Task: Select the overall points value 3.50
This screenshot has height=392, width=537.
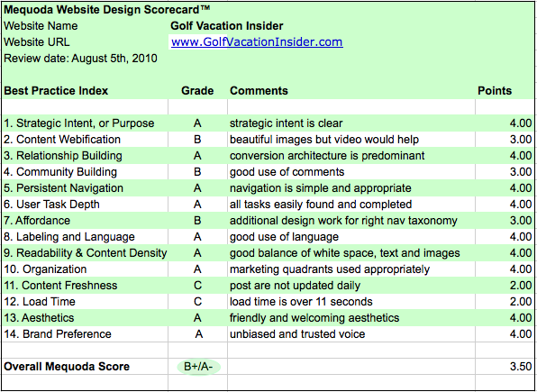Action: (x=521, y=366)
